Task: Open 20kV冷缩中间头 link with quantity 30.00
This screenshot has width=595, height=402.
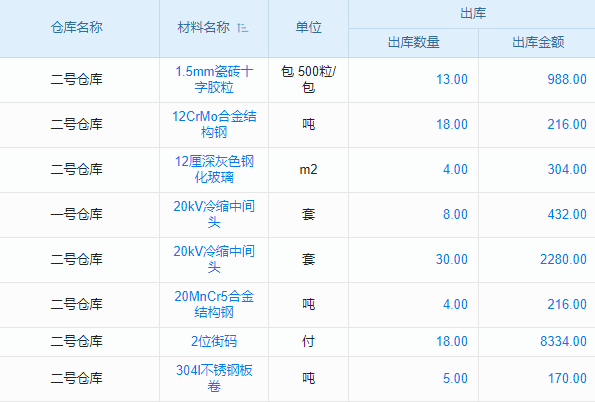Action: (214, 259)
